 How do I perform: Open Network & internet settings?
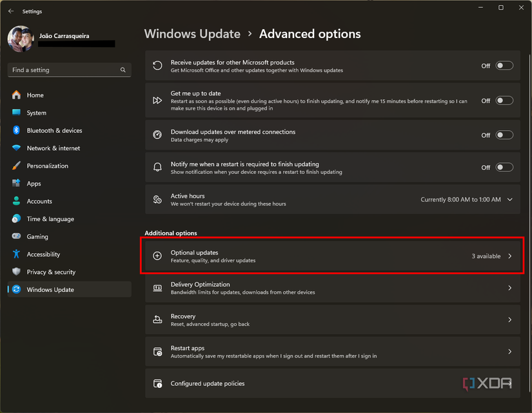[69, 148]
